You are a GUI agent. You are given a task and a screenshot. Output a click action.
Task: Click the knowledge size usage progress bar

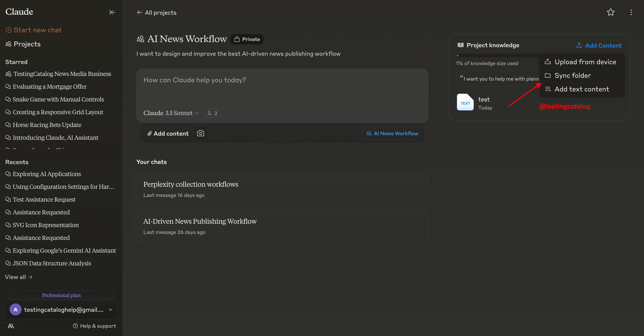(497, 56)
